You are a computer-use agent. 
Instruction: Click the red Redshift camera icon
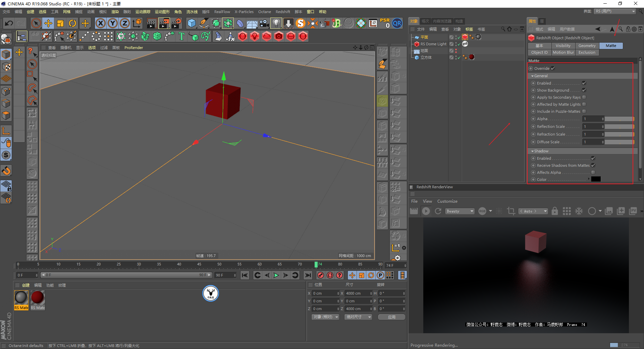(279, 36)
